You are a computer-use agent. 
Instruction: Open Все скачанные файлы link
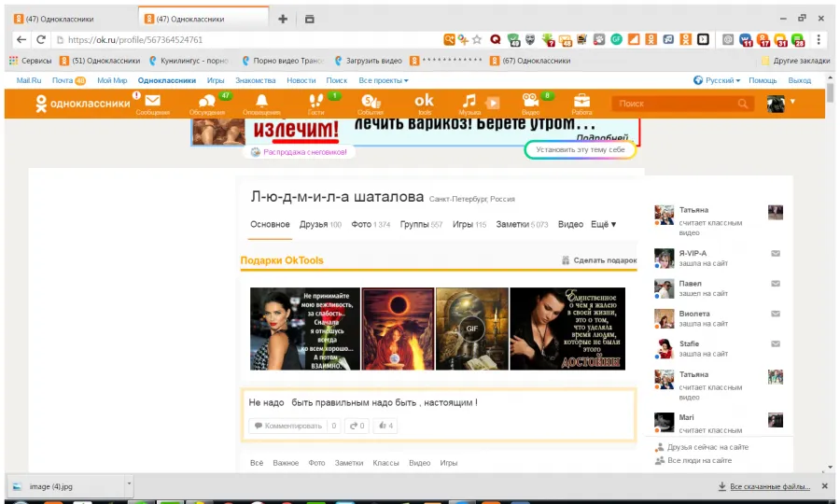769,486
